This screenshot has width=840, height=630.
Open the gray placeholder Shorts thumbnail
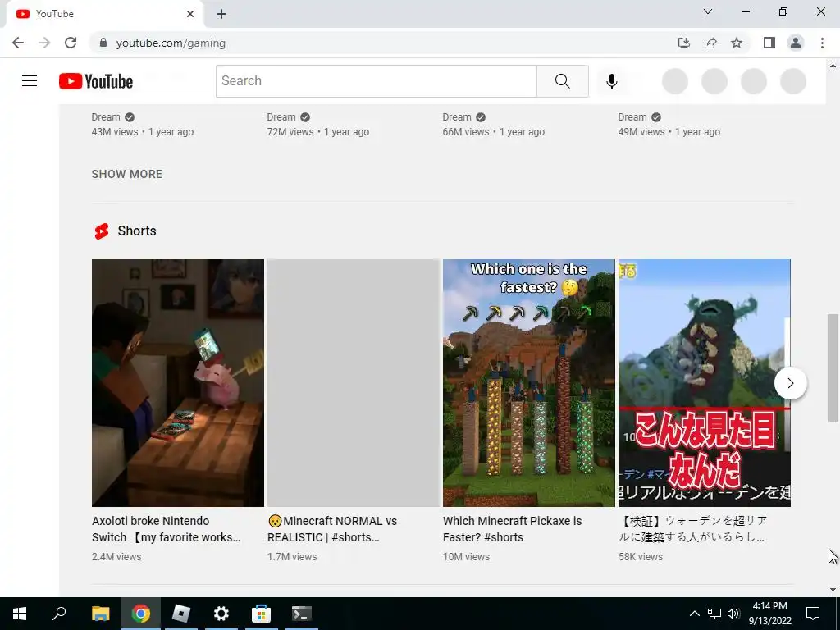click(354, 383)
